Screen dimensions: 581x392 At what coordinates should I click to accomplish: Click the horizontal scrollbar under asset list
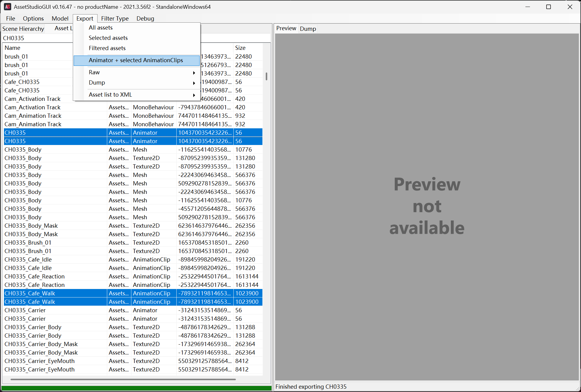(x=123, y=379)
